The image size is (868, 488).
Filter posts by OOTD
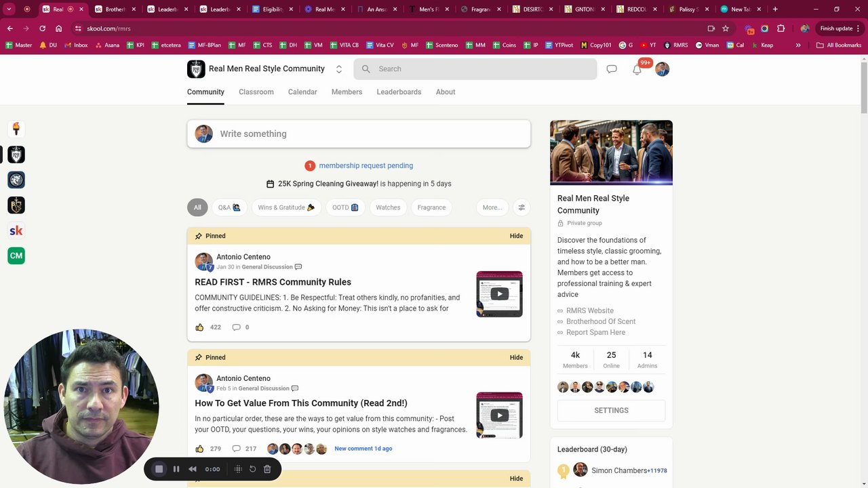click(x=345, y=207)
